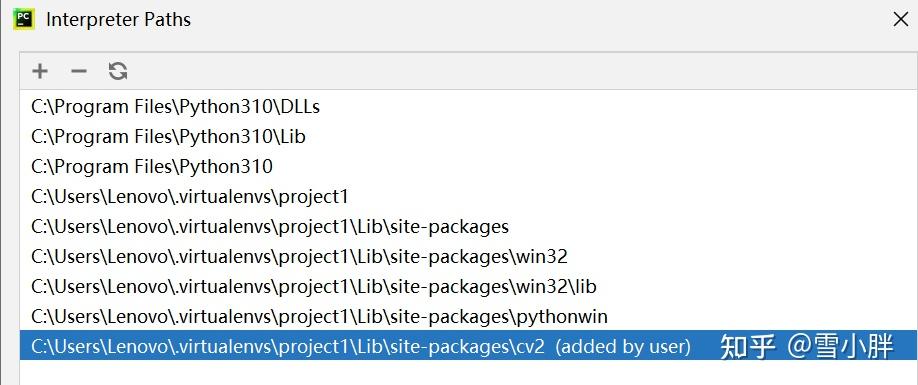
Task: Close the Interpreter Paths dialog
Action: (900, 19)
